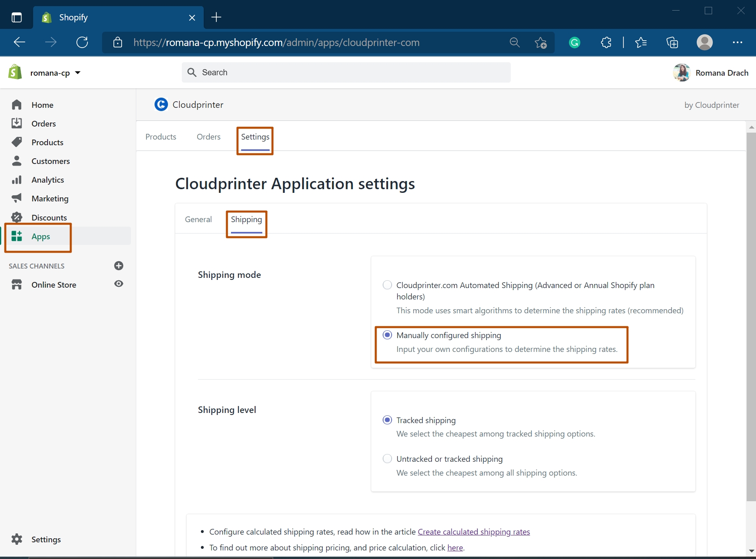Viewport: 756px width, 559px height.
Task: Click the search magnifier icon
Action: point(192,72)
